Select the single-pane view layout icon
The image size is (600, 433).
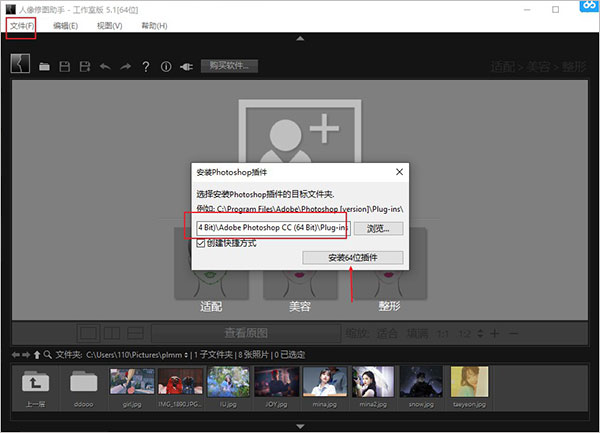click(88, 333)
